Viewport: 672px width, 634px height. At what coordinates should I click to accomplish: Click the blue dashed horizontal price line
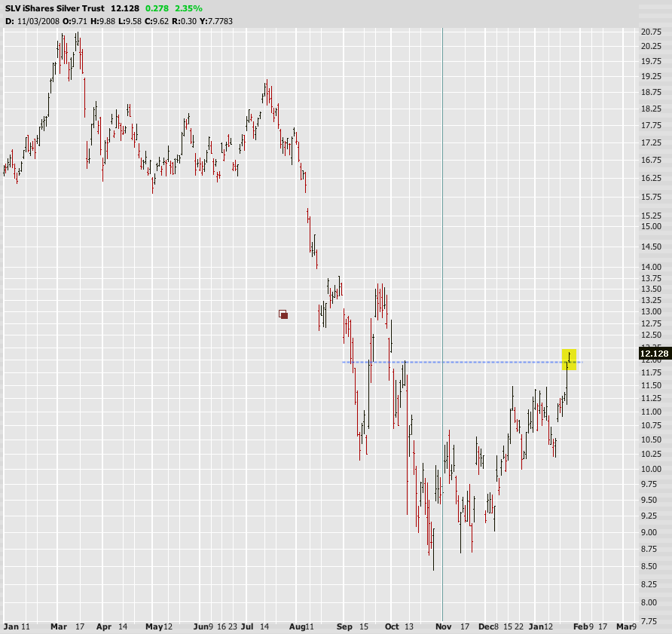coord(462,363)
